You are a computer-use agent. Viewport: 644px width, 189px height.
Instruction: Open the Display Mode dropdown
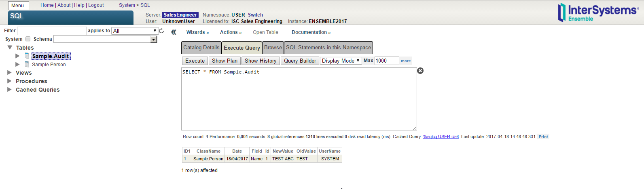(x=341, y=61)
